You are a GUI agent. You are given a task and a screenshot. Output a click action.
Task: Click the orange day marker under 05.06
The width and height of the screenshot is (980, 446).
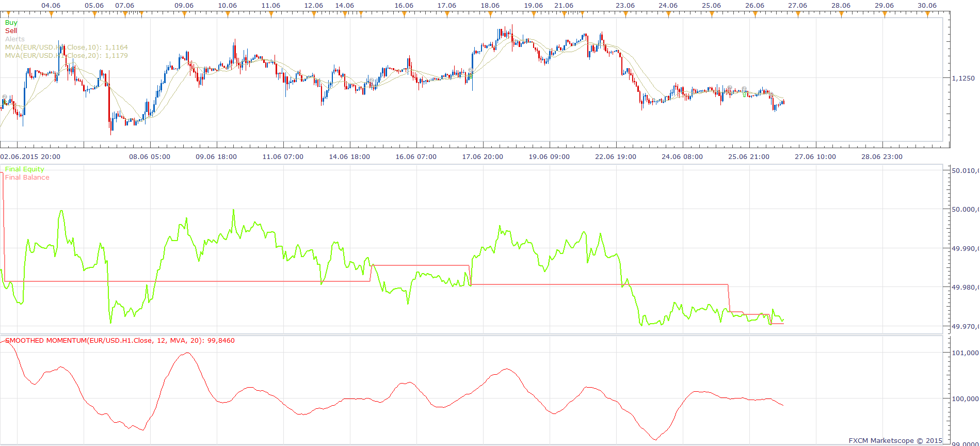pyautogui.click(x=94, y=14)
